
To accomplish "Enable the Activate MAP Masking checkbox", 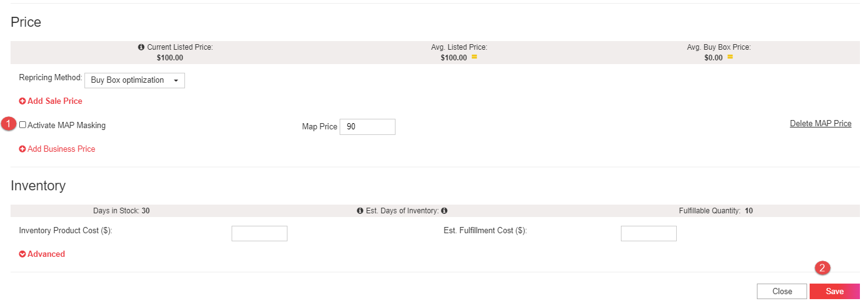I will (x=23, y=125).
